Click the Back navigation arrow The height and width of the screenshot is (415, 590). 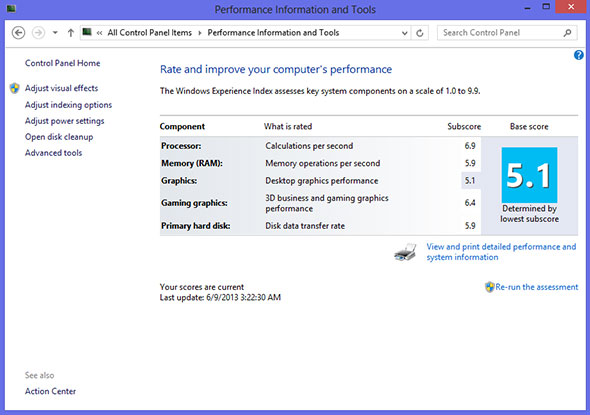tap(18, 33)
